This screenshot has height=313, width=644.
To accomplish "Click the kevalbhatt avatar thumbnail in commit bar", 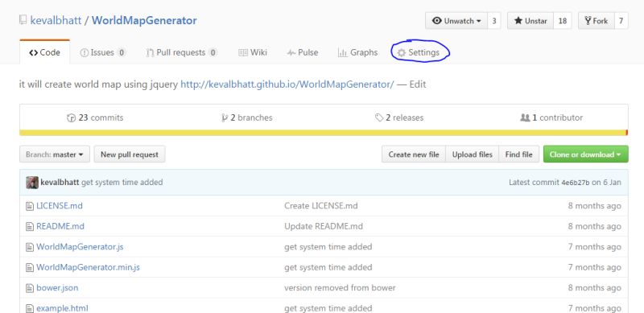I will pyautogui.click(x=32, y=183).
